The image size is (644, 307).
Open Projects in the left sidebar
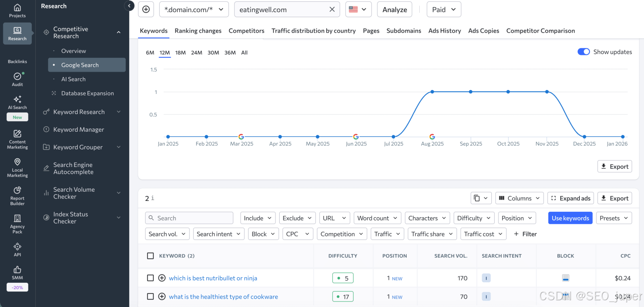pyautogui.click(x=17, y=11)
